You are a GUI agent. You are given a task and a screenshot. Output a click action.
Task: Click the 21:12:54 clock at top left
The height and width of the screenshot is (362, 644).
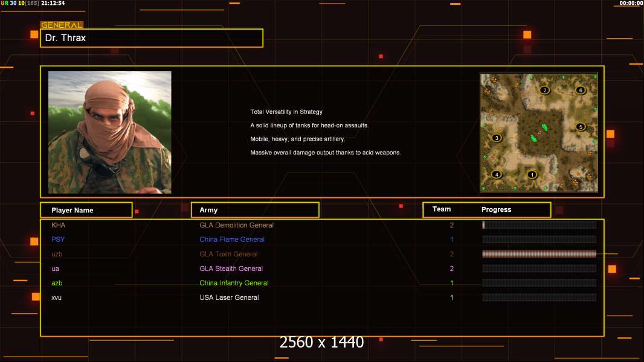click(x=53, y=4)
